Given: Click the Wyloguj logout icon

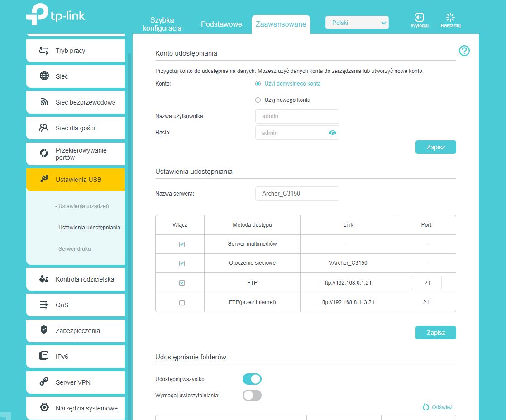Looking at the screenshot, I should pyautogui.click(x=419, y=17).
